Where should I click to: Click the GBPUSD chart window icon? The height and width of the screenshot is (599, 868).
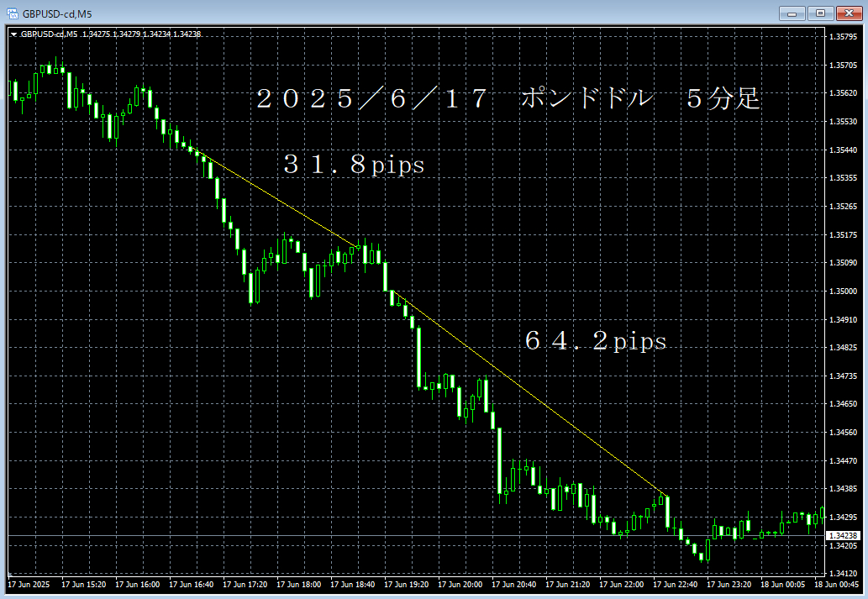click(12, 13)
